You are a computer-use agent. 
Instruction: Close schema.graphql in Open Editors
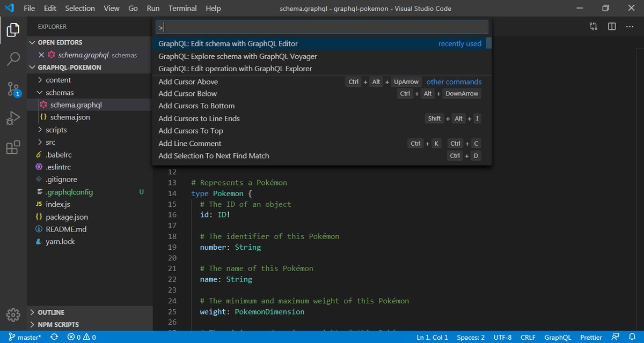41,55
